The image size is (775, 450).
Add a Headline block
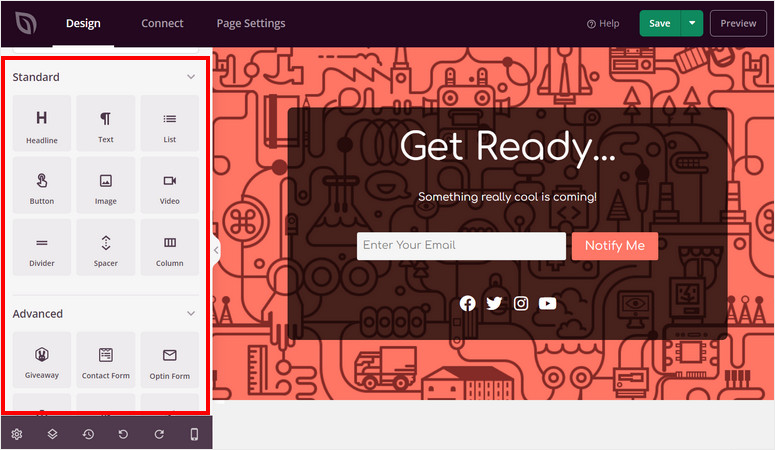click(x=42, y=123)
